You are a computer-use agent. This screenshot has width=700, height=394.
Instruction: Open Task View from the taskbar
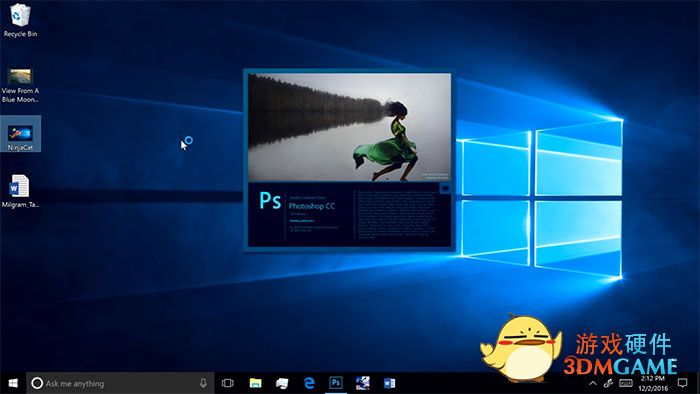(x=228, y=383)
